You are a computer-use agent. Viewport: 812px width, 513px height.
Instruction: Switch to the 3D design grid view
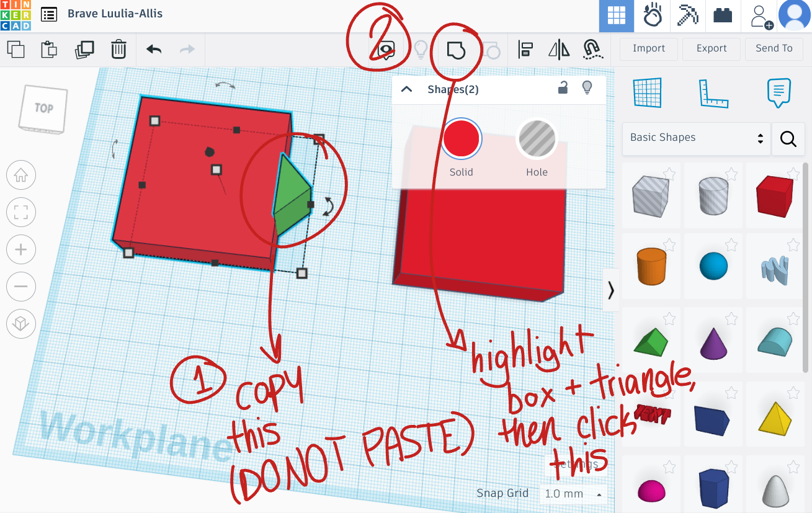(616, 16)
